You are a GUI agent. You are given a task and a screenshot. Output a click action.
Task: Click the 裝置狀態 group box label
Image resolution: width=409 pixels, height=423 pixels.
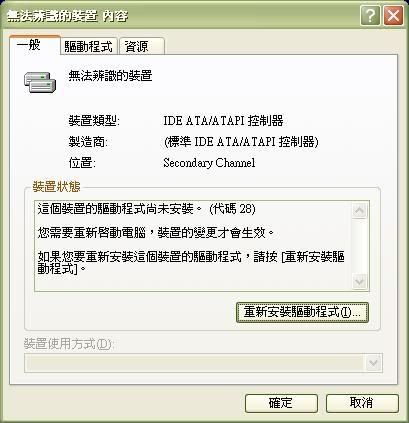click(x=56, y=187)
